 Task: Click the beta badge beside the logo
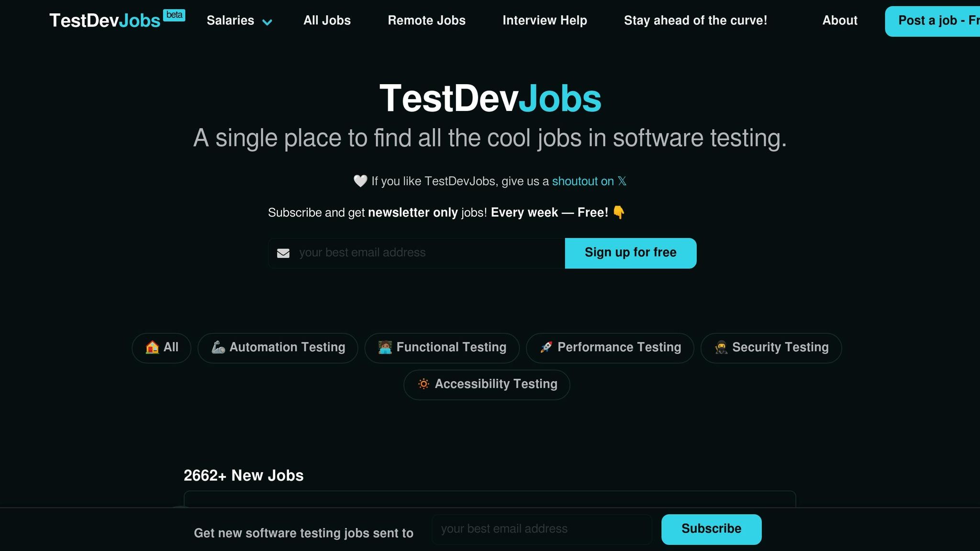click(x=174, y=15)
